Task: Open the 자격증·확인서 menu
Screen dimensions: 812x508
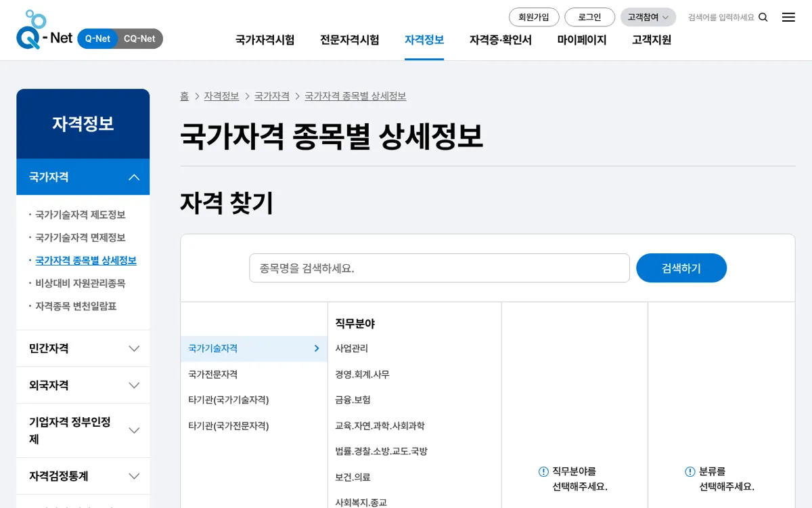Action: [x=501, y=40]
